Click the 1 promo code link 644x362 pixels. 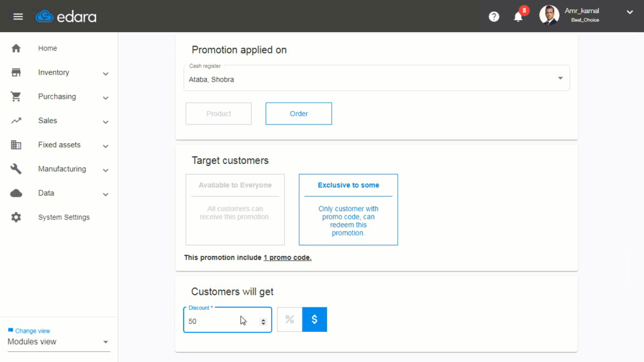point(287,257)
